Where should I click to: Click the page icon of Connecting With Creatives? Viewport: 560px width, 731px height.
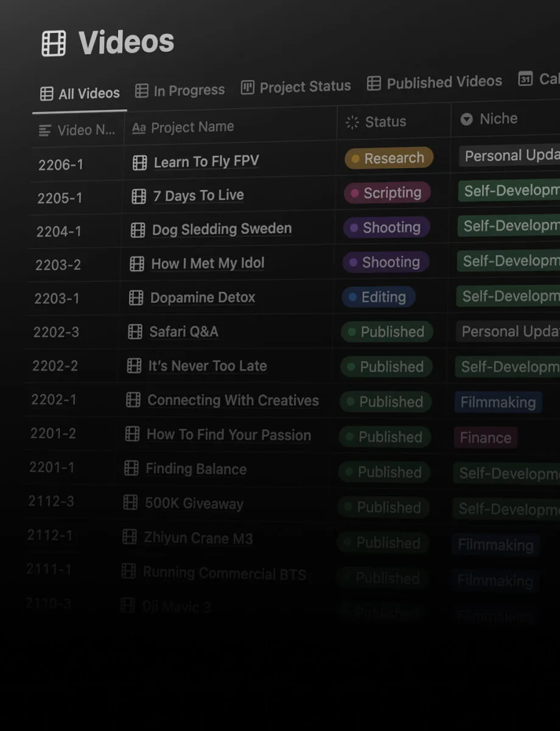(x=133, y=400)
